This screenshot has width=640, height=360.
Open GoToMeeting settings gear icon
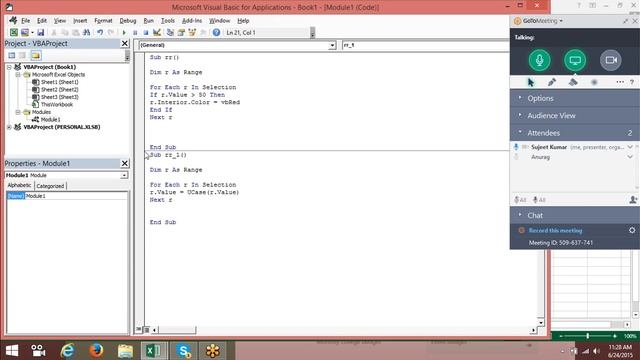(632, 230)
